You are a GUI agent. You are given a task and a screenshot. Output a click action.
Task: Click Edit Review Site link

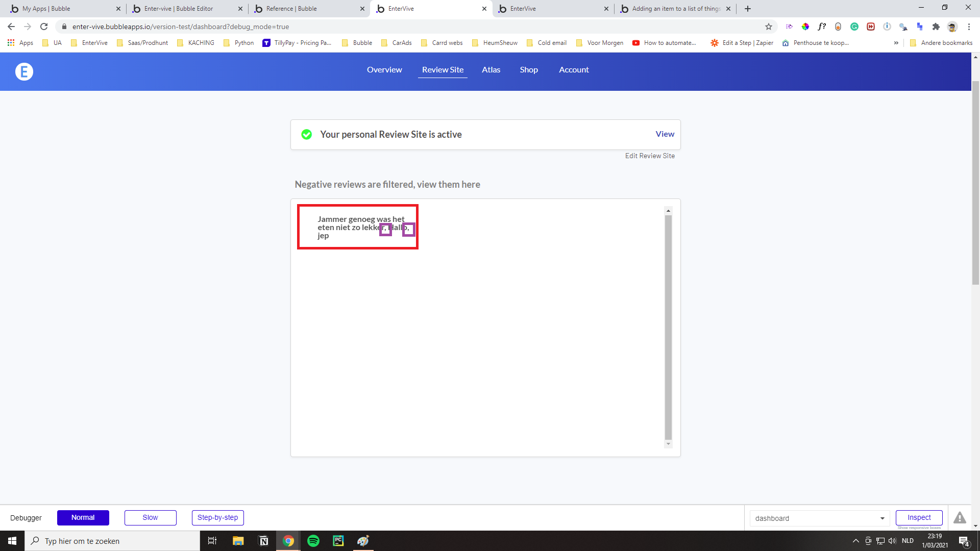[x=650, y=156]
